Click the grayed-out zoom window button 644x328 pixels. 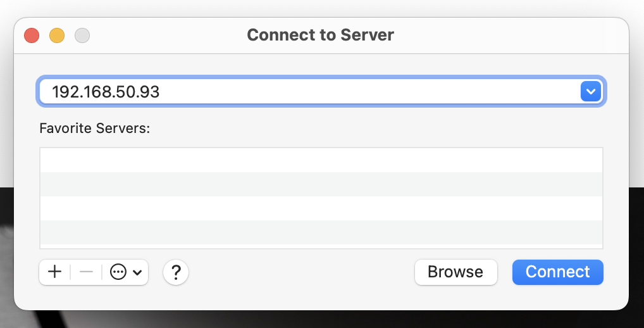click(82, 35)
